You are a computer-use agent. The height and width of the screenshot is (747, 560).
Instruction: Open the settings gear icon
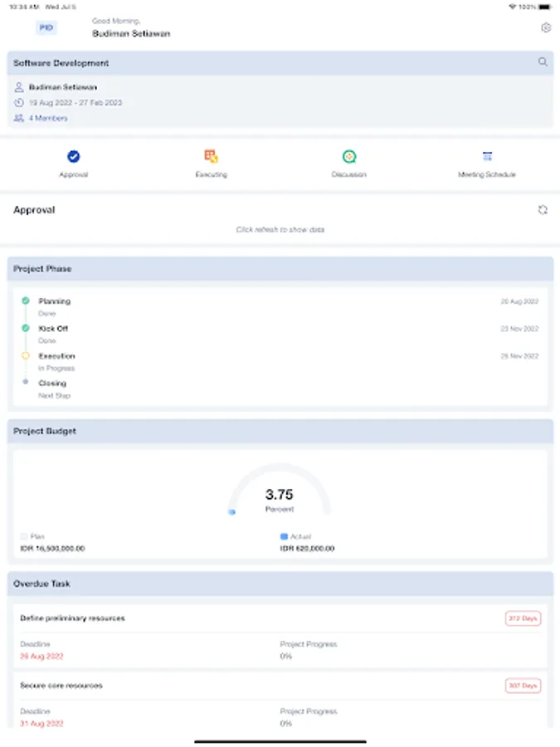tap(546, 28)
